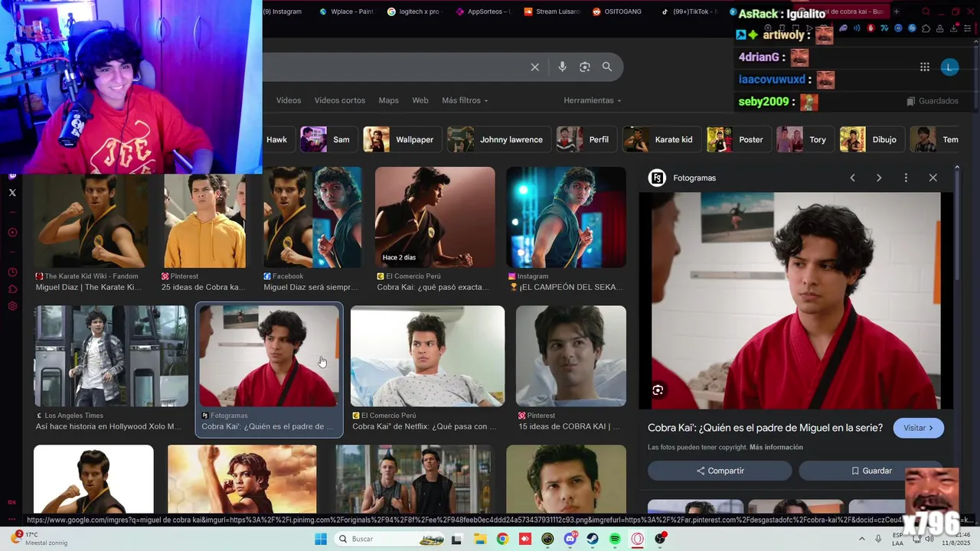980x551 pixels.
Task: Open Google Lens image search icon
Action: click(585, 67)
